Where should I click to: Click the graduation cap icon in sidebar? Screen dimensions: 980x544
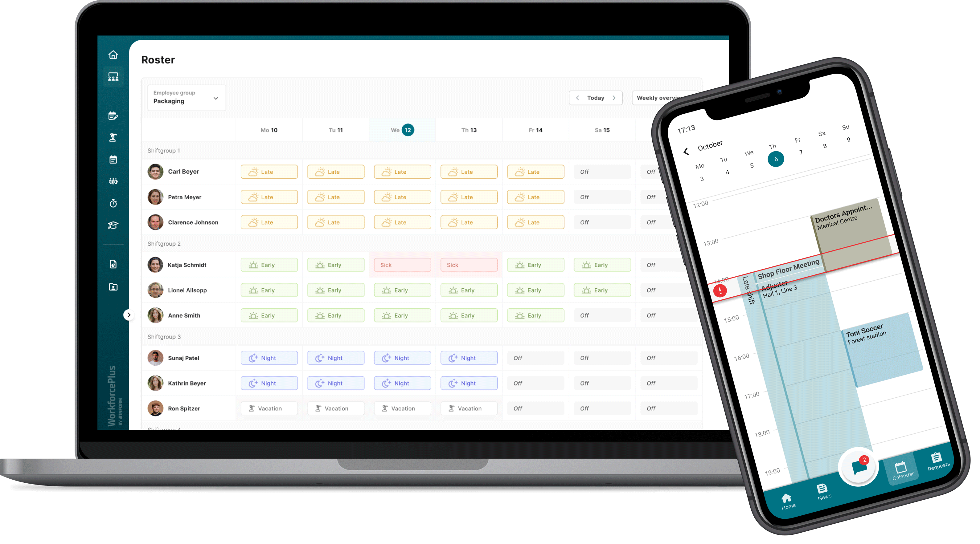[113, 225]
